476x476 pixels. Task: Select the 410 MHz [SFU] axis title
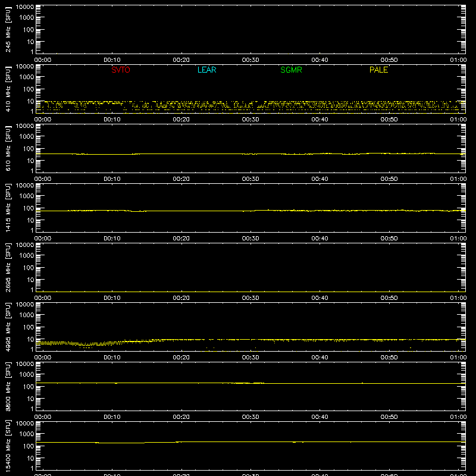pyautogui.click(x=8, y=89)
